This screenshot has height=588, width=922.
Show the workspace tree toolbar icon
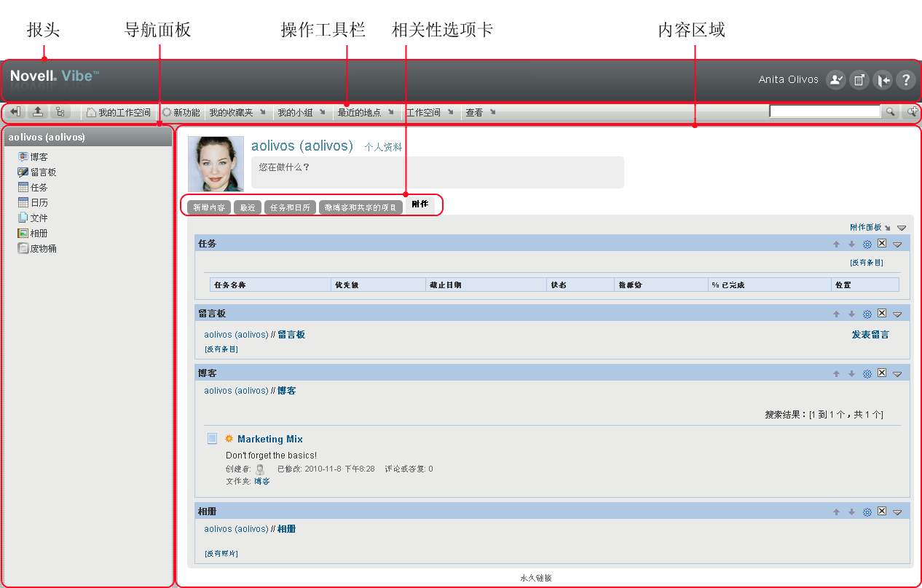point(60,112)
